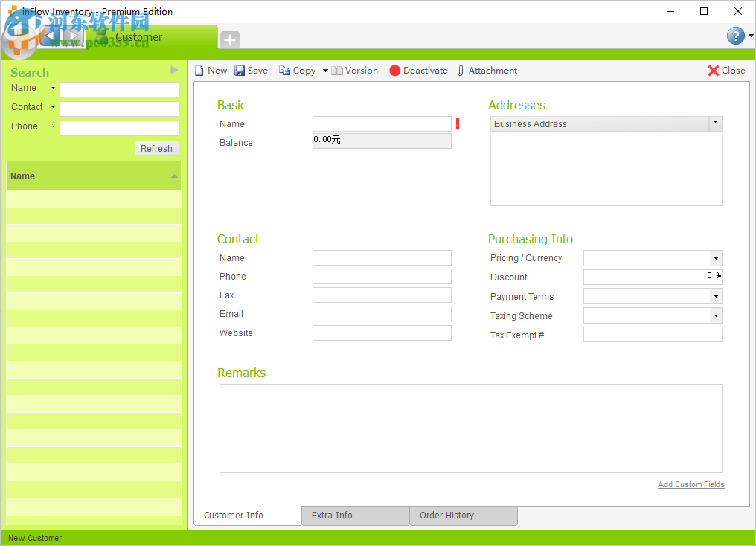Open Name search filter dropdown
The image size is (756, 546).
pyautogui.click(x=53, y=89)
